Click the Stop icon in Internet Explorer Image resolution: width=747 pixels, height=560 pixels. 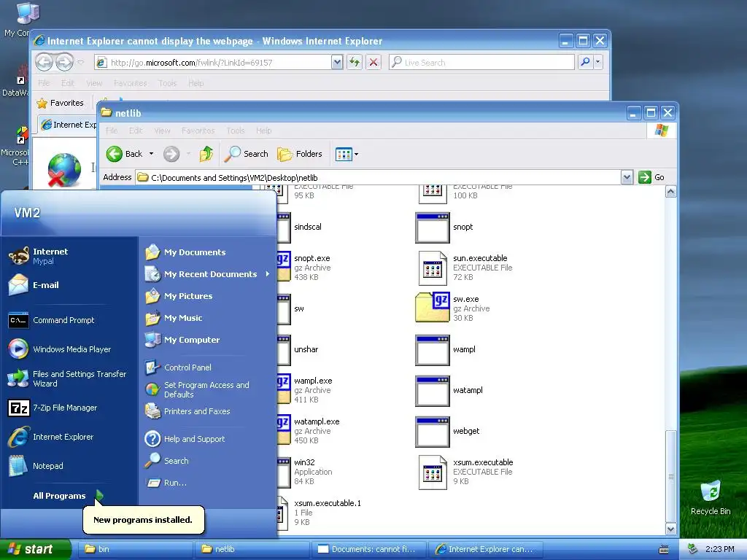[x=373, y=62]
